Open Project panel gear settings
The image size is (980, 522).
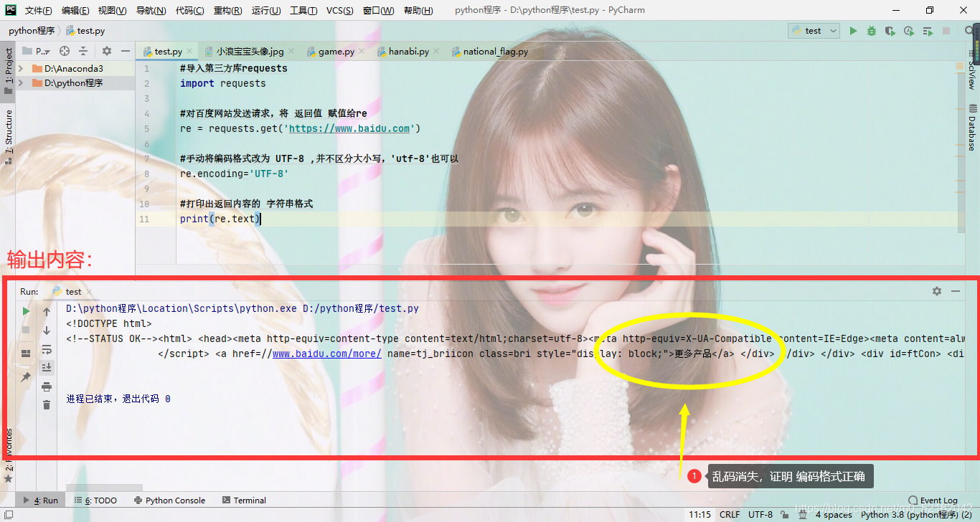point(107,51)
